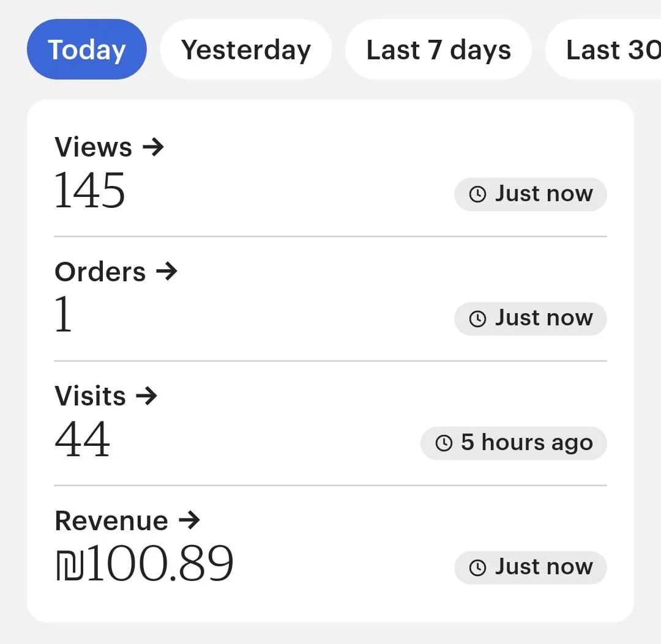Click the arrow icon next to Views
This screenshot has width=661, height=644.
[x=153, y=147]
